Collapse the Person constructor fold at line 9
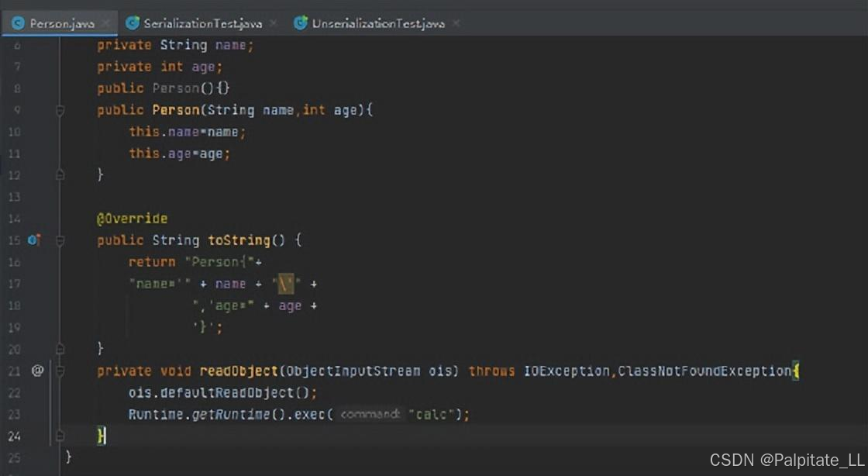The image size is (868, 476). [59, 110]
